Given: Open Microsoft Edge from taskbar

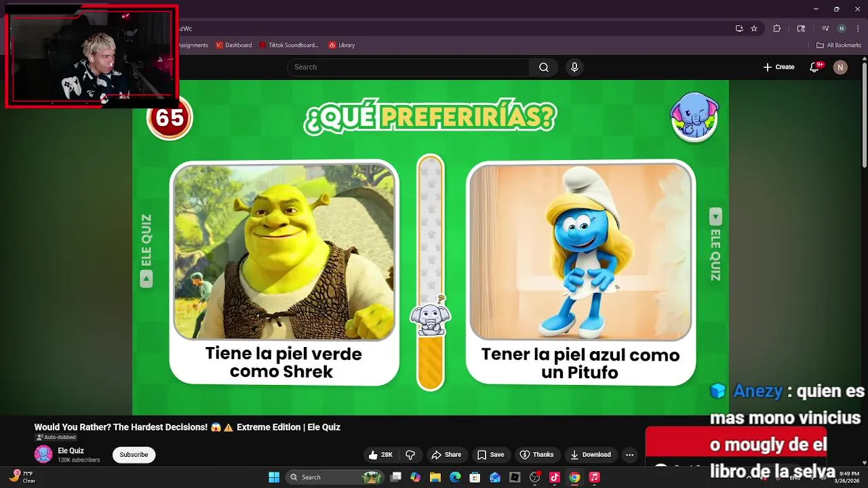Looking at the screenshot, I should click(x=455, y=477).
